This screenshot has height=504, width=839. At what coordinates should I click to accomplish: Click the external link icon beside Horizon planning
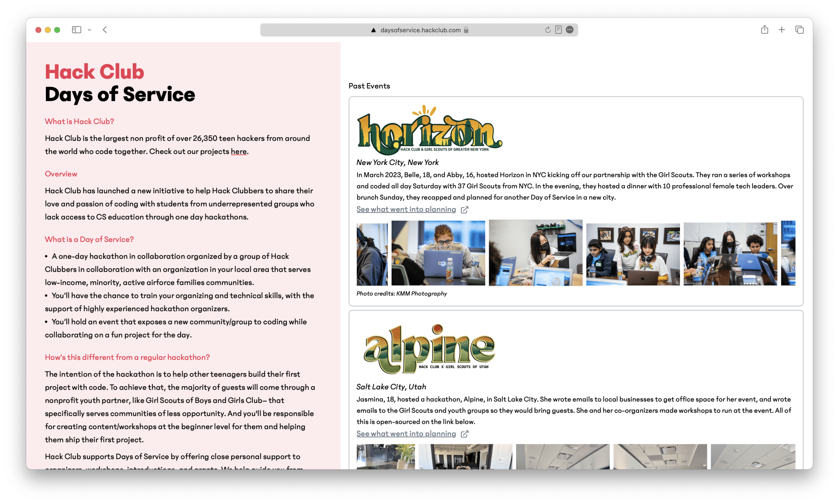pyautogui.click(x=465, y=210)
